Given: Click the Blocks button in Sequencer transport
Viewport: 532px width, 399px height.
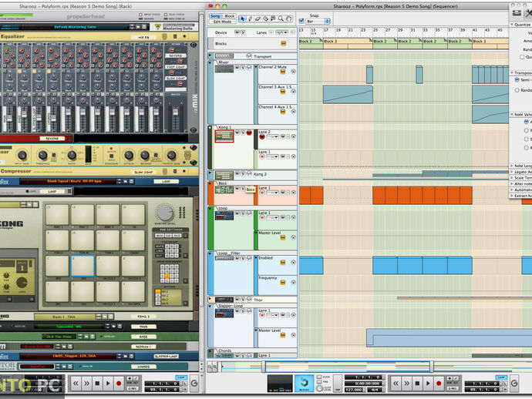Looking at the screenshot, I should 304,384.
